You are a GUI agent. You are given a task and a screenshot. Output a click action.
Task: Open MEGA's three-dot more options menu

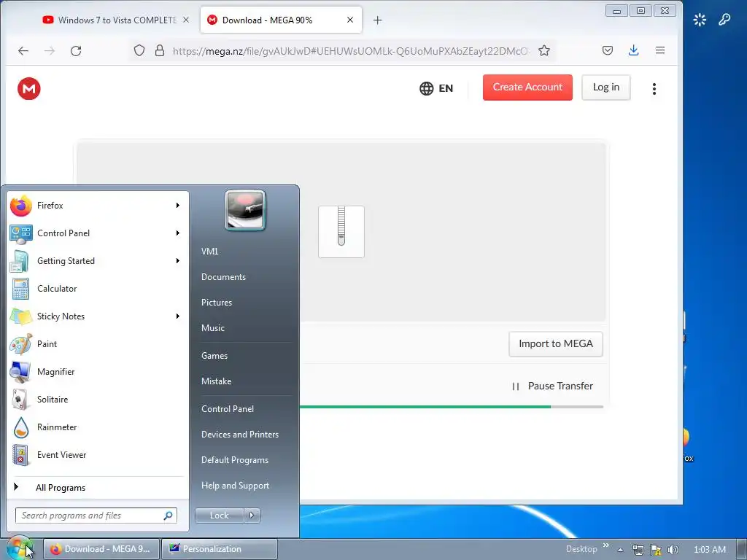click(x=654, y=88)
